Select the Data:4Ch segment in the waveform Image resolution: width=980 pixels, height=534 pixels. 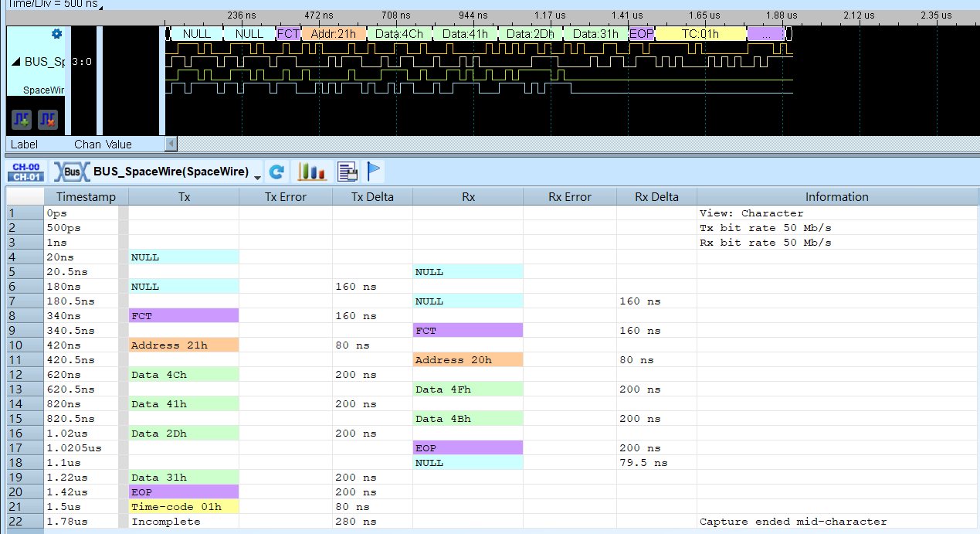399,34
